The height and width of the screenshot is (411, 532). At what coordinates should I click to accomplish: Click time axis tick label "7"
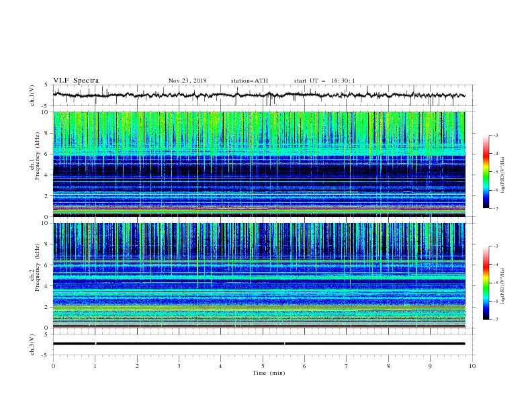pos(347,366)
